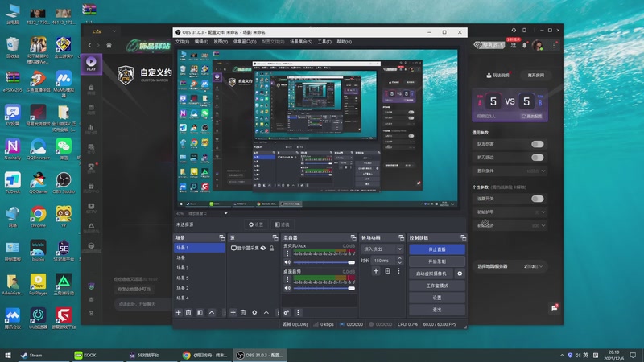Viewport: 644px width, 362px height.
Task: Click 退出 button in Controls
Action: [x=437, y=310]
